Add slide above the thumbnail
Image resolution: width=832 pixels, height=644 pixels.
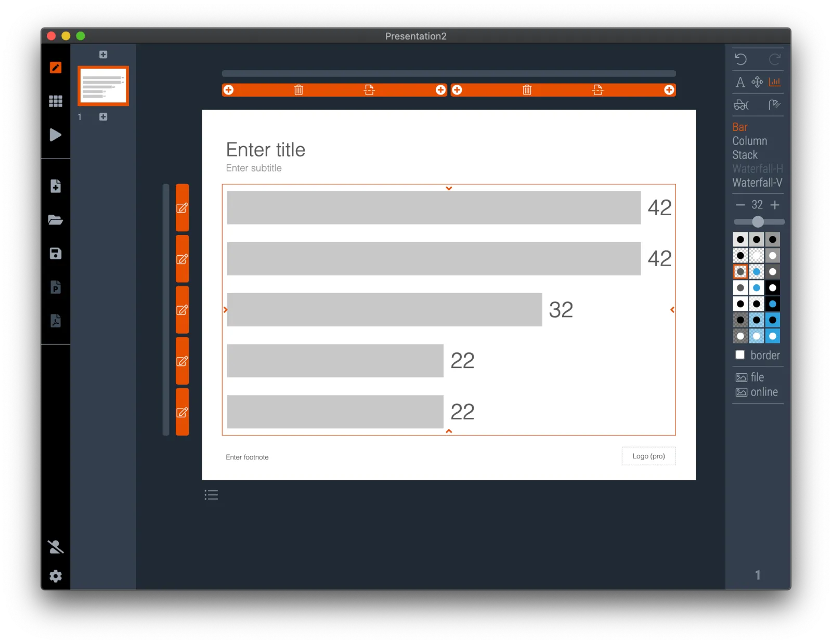pos(103,55)
